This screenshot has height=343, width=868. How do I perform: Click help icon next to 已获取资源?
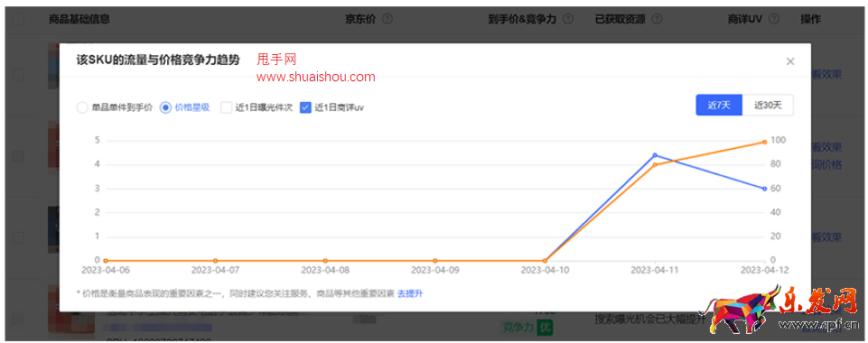657,19
